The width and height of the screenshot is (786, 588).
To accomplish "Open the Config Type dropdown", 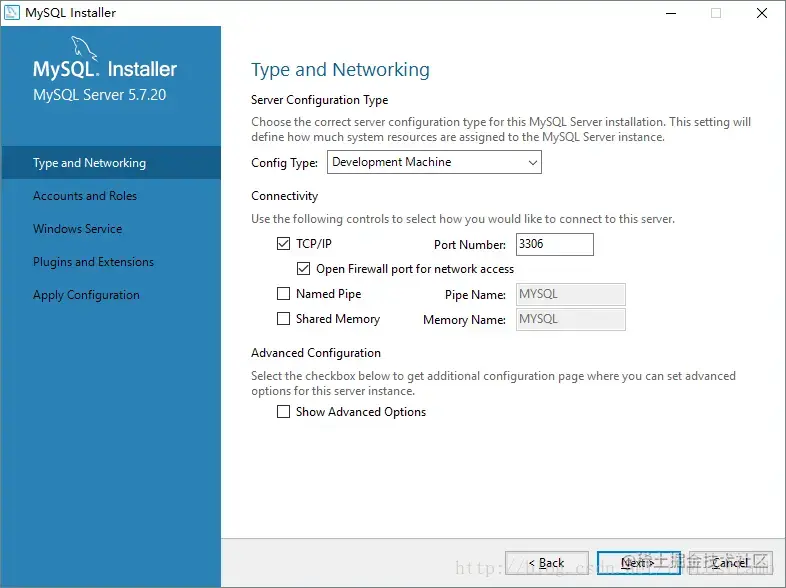I will click(434, 162).
